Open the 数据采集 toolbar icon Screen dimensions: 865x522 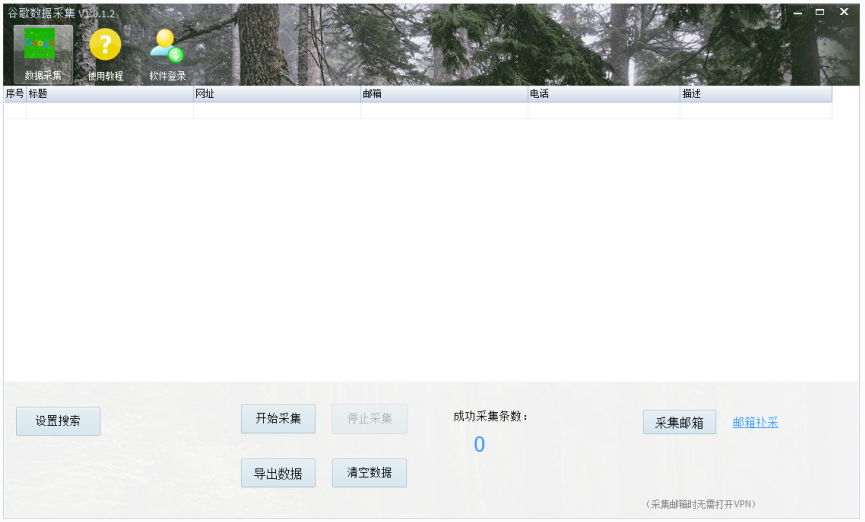pyautogui.click(x=42, y=52)
